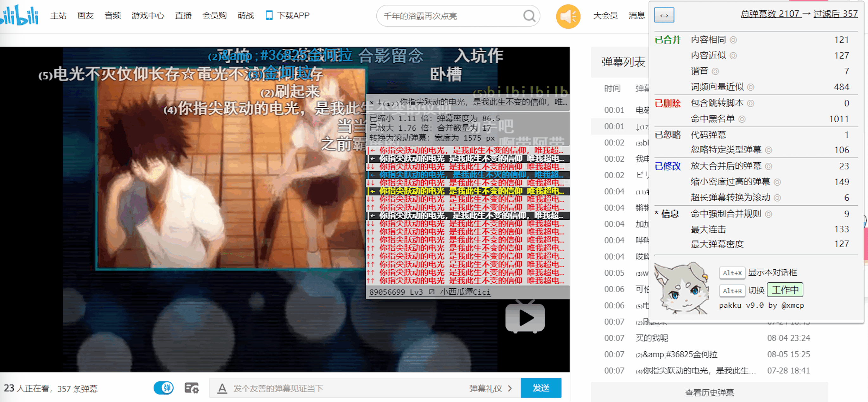
Task: Open 游戏中心 menu item
Action: 148,16
